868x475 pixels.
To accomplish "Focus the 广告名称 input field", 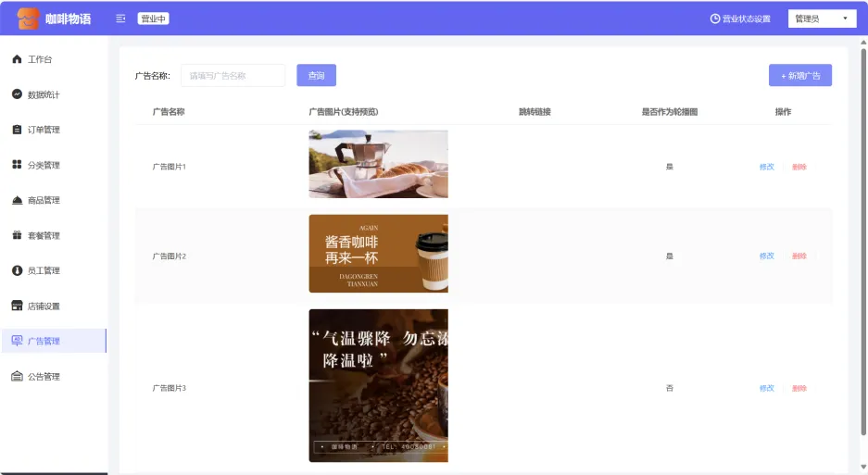I will point(233,76).
